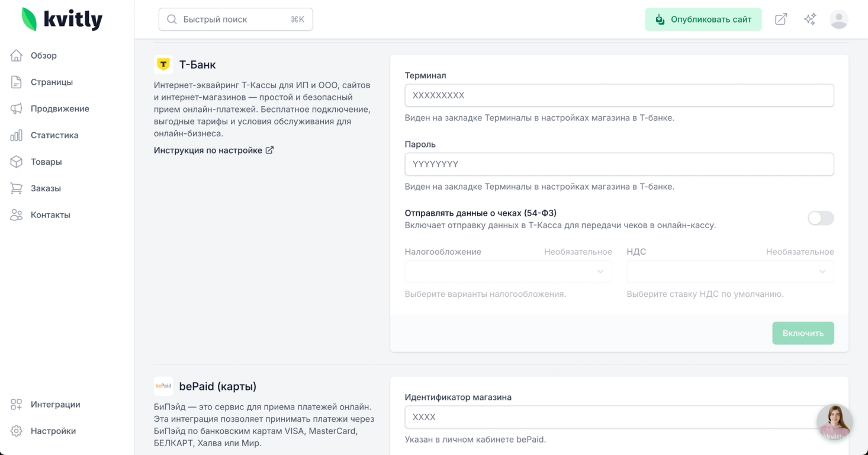Click the bePaid (карты) heading
The height and width of the screenshot is (455, 868).
218,387
